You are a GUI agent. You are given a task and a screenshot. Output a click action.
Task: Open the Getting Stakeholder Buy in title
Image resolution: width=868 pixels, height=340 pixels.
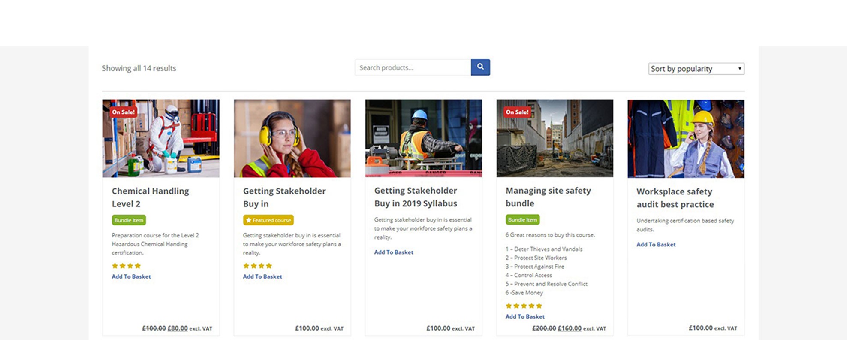point(284,197)
